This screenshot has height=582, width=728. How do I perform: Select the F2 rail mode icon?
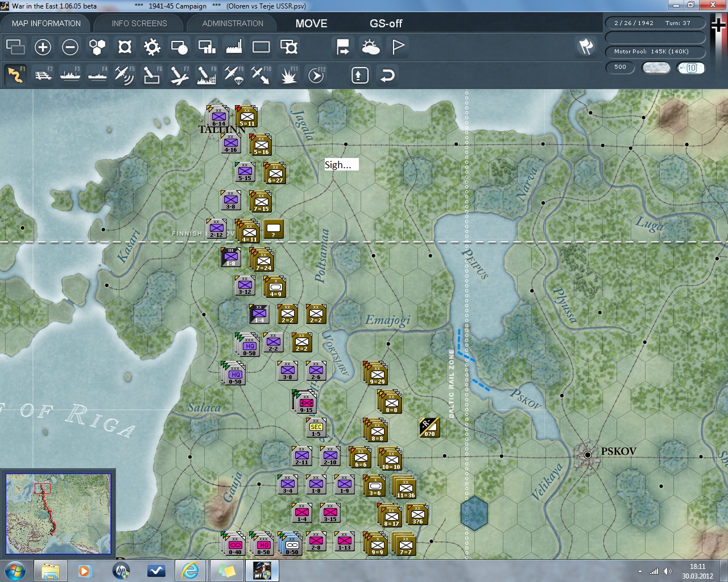[43, 75]
